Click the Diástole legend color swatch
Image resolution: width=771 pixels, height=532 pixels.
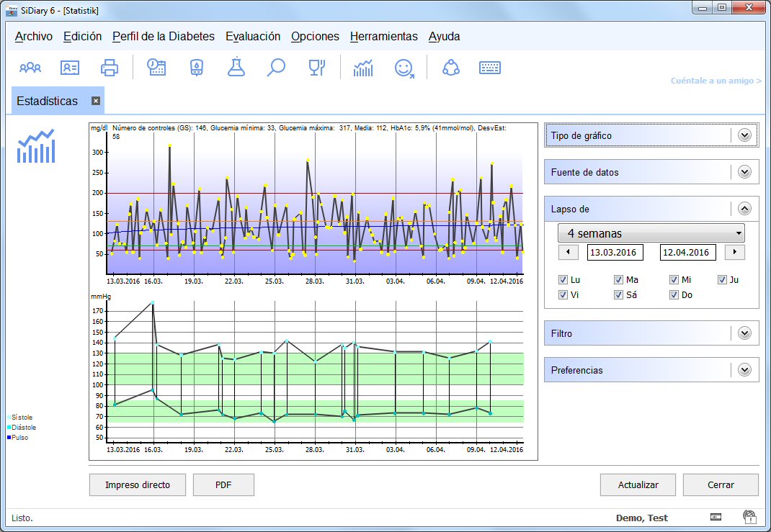coord(9,428)
